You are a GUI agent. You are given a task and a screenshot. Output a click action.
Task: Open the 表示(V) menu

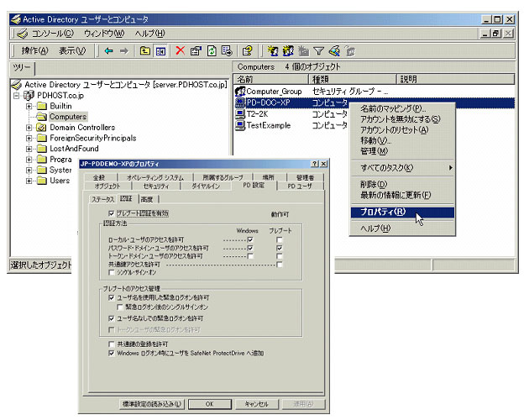point(72,51)
